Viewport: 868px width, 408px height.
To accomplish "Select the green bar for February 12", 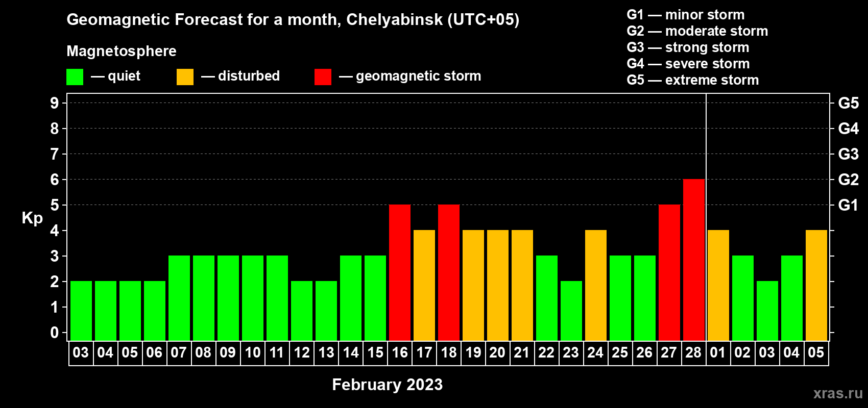I will pos(302,311).
